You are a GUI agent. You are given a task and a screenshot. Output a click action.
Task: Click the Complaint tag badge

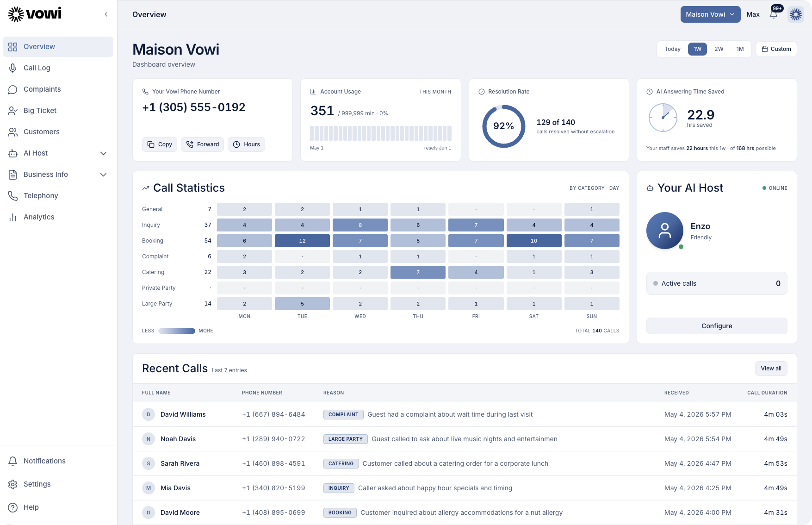[343, 414]
